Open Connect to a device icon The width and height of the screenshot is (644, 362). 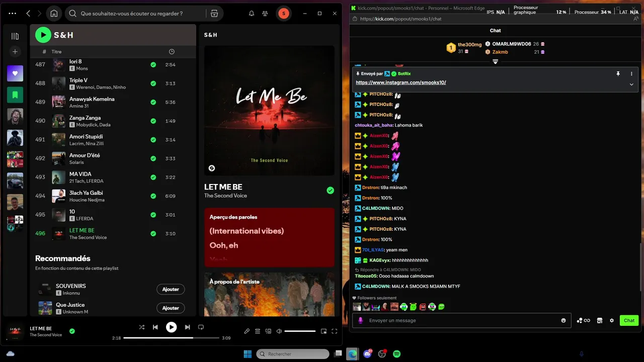pos(268,331)
